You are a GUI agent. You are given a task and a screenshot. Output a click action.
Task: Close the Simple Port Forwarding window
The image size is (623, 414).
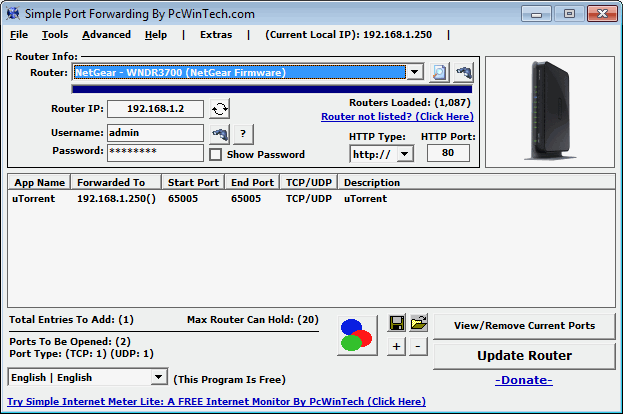tap(602, 14)
